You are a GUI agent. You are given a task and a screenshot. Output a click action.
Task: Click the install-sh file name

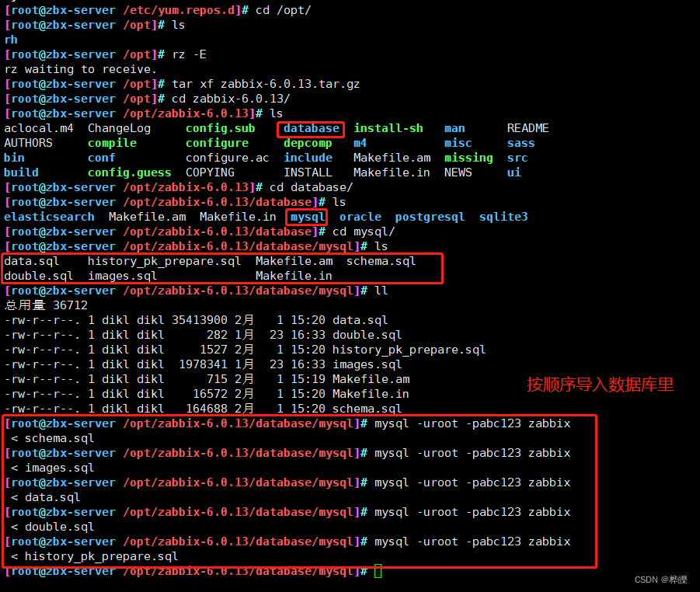coord(388,129)
